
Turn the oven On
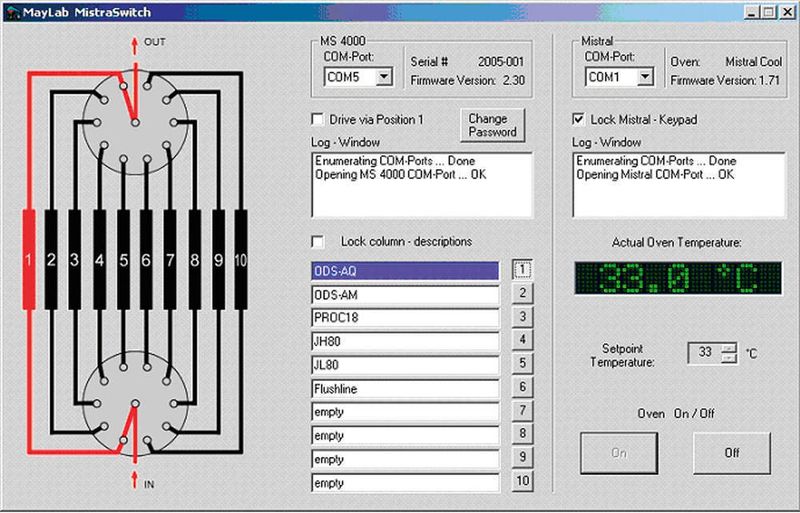(x=619, y=453)
